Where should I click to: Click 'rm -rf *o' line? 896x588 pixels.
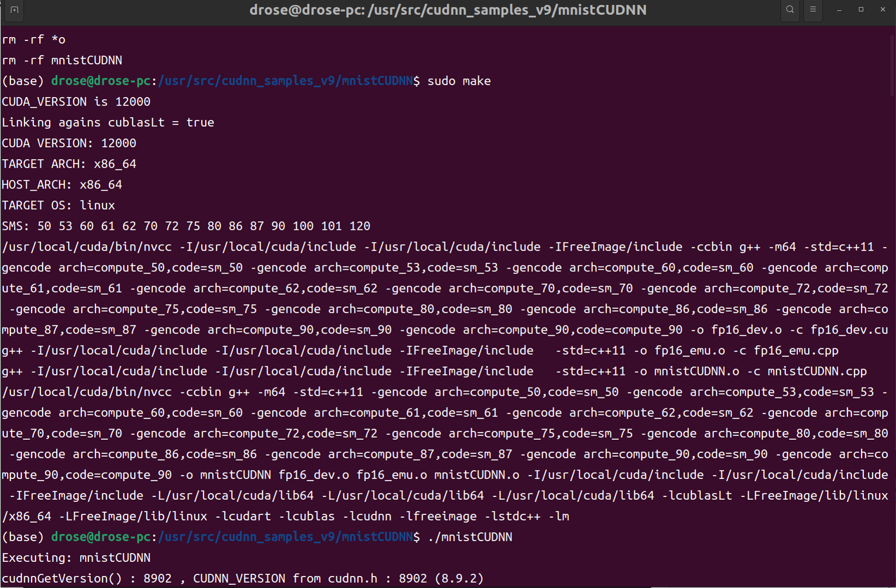tap(34, 40)
